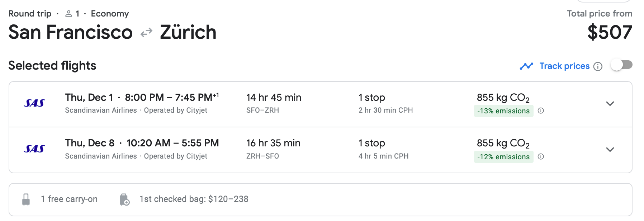Click the 2 hr 30 min CPH layover
Viewport: 644px width, 221px height.
[x=385, y=110]
